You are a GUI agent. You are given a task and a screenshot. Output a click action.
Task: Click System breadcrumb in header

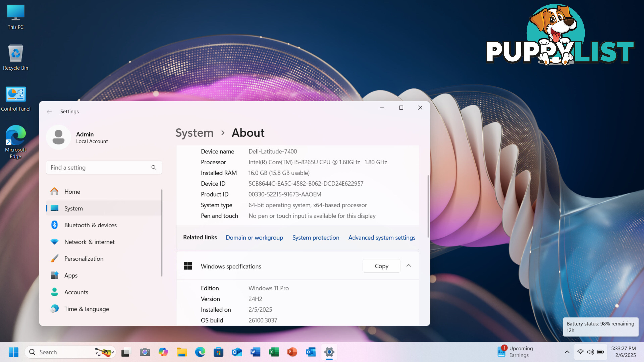pyautogui.click(x=195, y=133)
